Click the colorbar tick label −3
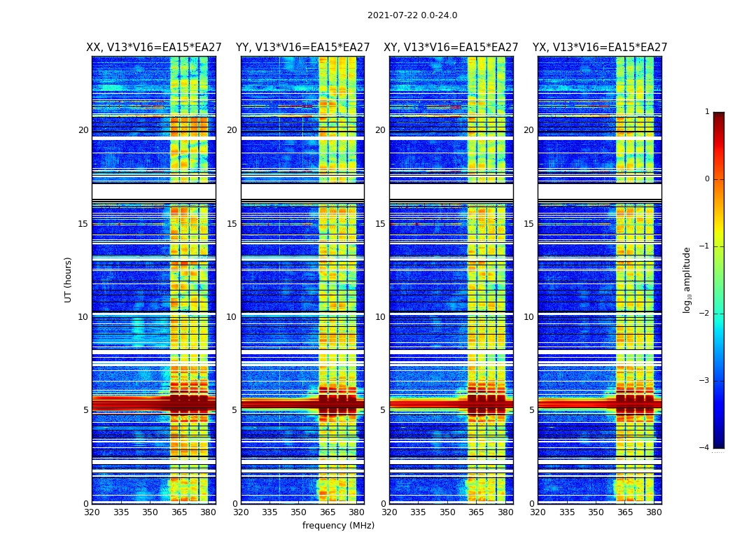Image resolution: width=735 pixels, height=560 pixels. [x=704, y=381]
